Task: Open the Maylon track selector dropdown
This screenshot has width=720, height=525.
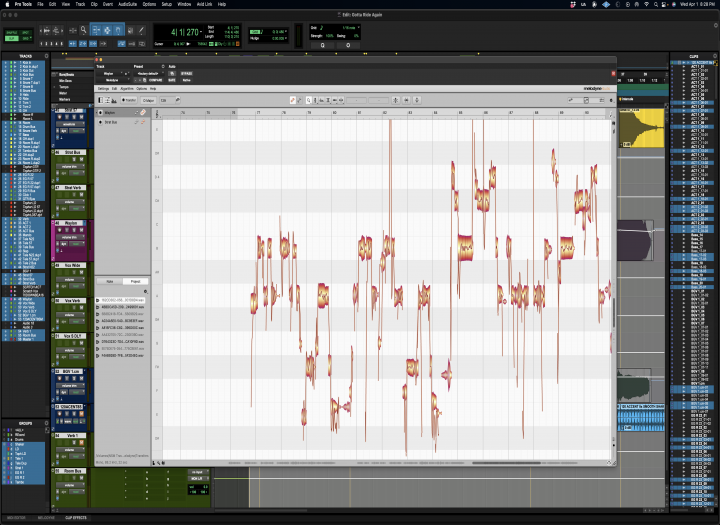Action: pyautogui.click(x=111, y=72)
